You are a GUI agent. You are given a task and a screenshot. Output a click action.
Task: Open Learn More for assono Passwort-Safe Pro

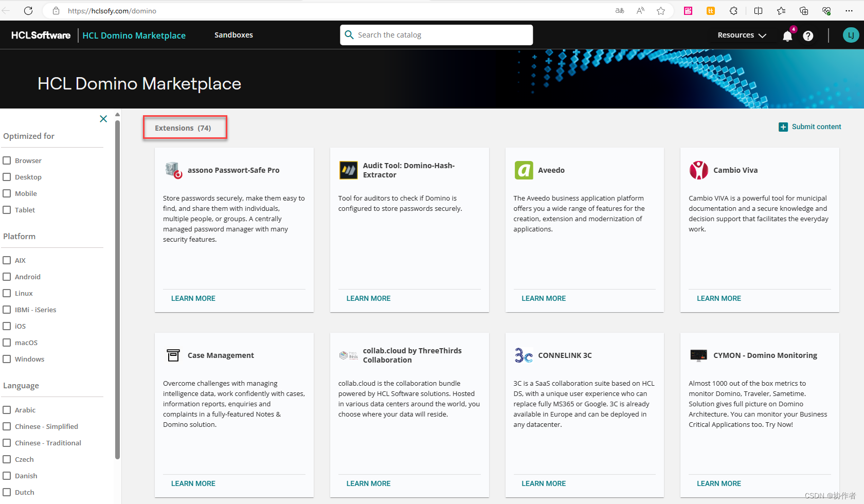193,298
